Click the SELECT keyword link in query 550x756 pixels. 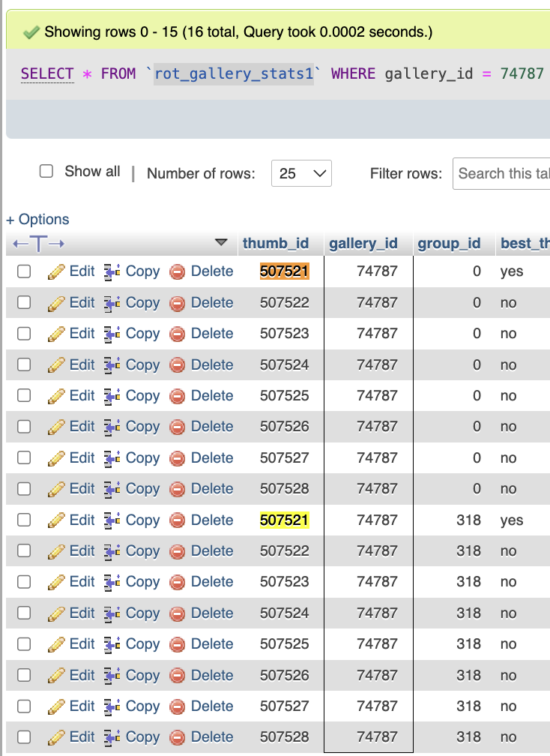pos(47,73)
